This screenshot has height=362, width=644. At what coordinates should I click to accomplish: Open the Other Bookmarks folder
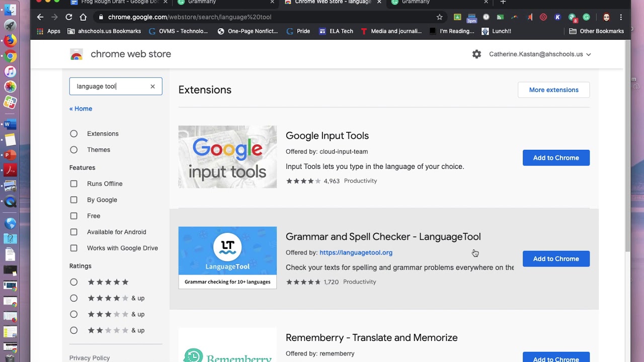coord(596,31)
